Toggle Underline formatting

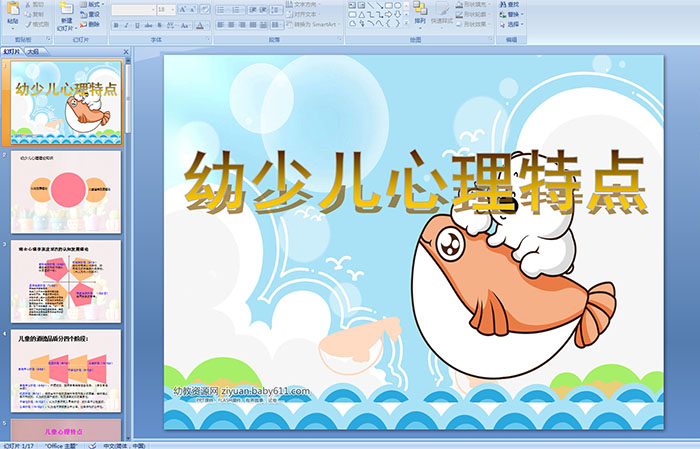coord(137,25)
